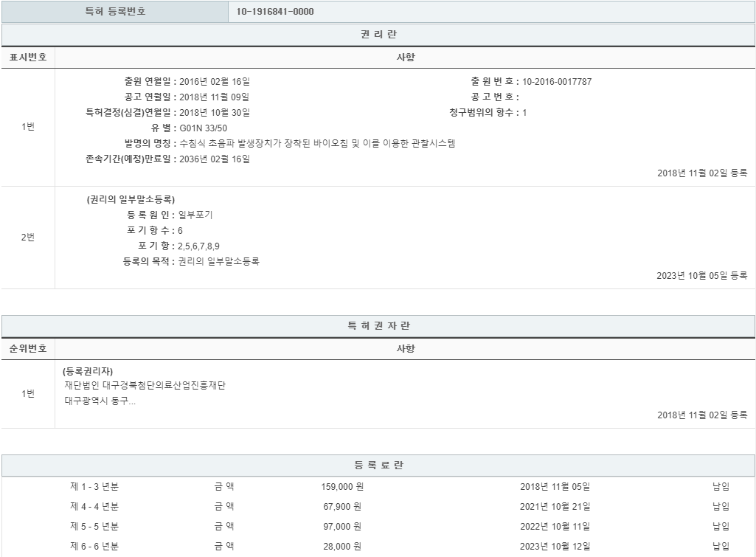The image size is (756, 557).
Task: Select the 권리란 section header
Action: click(378, 35)
